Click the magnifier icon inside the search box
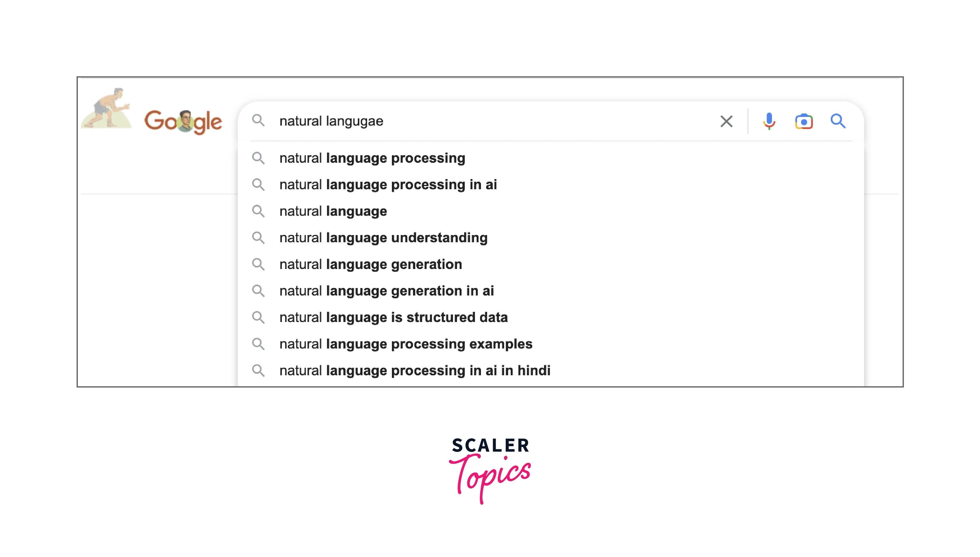The width and height of the screenshot is (980, 557). (259, 121)
